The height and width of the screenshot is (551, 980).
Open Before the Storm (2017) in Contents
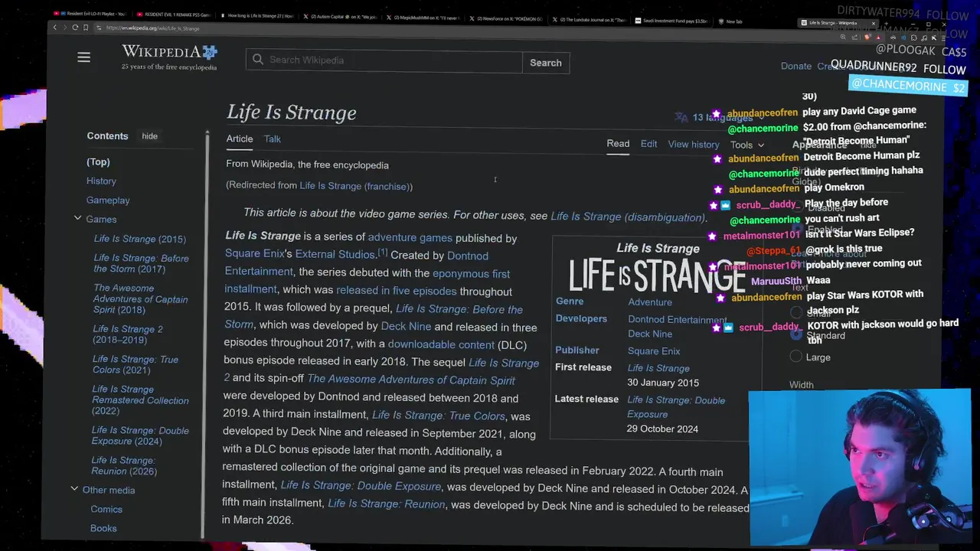[x=141, y=263]
